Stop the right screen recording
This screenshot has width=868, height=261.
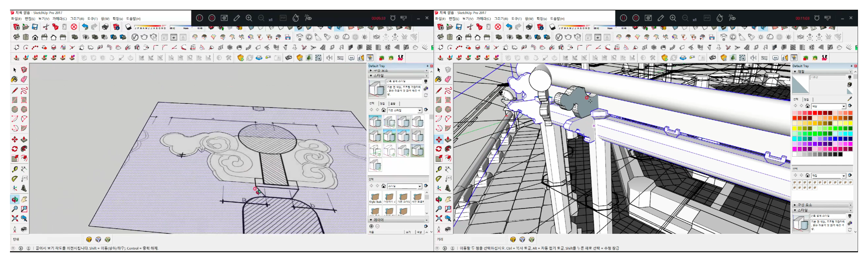pos(636,18)
